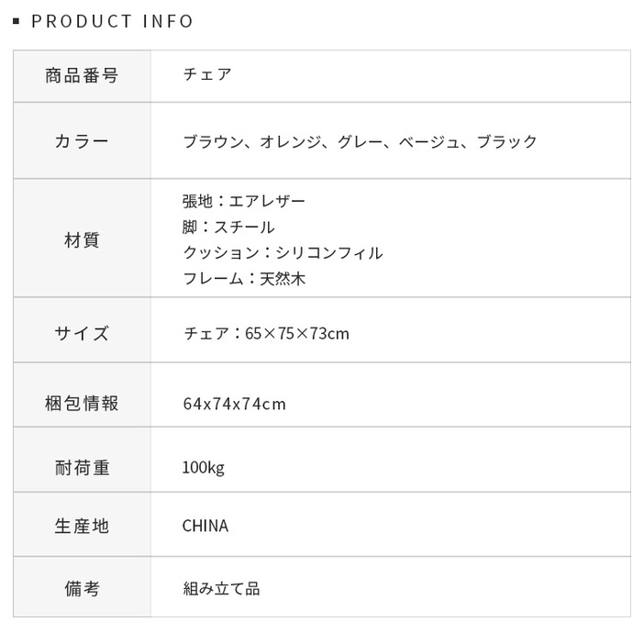Click the 脚：スチール material line
The image size is (644, 644).
click(x=228, y=227)
